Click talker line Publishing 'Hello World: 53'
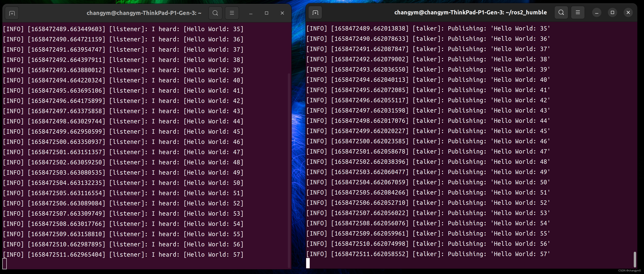This screenshot has height=274, width=644. (428, 213)
